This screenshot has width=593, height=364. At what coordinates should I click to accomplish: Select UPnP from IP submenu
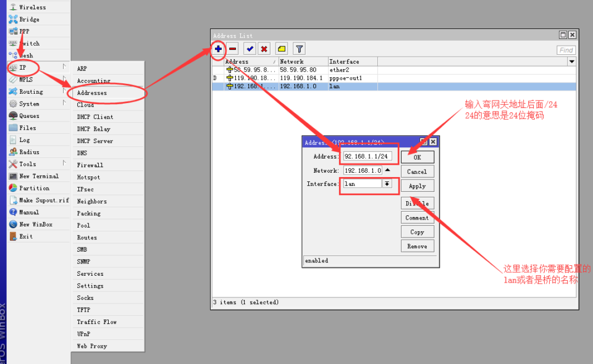108,334
